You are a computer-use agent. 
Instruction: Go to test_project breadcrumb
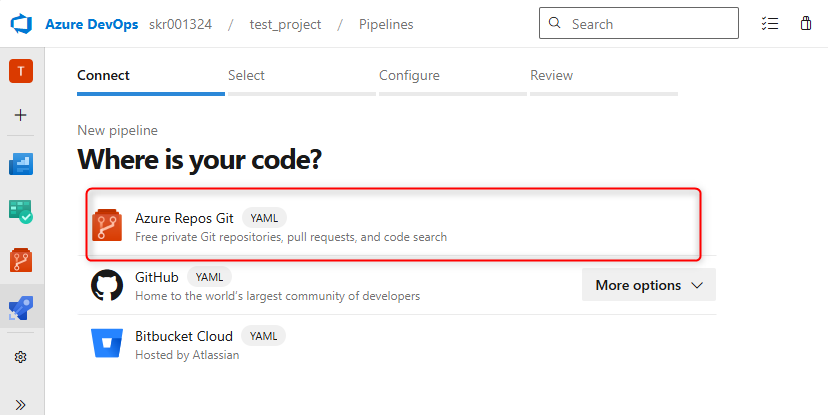pos(285,24)
